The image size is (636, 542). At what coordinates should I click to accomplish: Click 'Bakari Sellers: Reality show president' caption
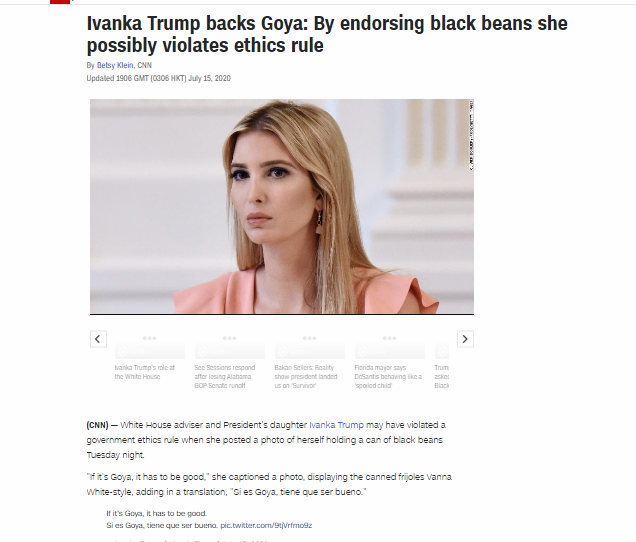[x=306, y=376]
